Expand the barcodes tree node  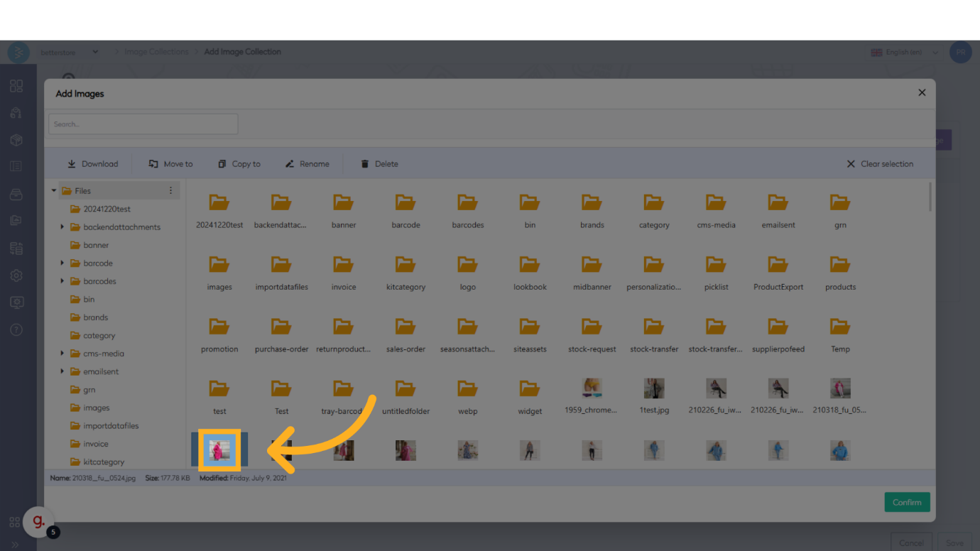[x=62, y=281]
